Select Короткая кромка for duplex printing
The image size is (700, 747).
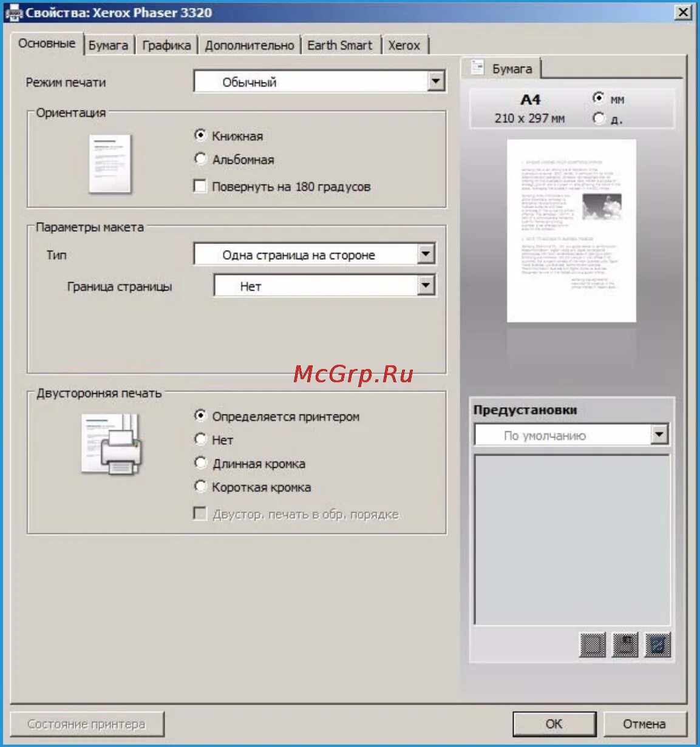click(x=200, y=486)
